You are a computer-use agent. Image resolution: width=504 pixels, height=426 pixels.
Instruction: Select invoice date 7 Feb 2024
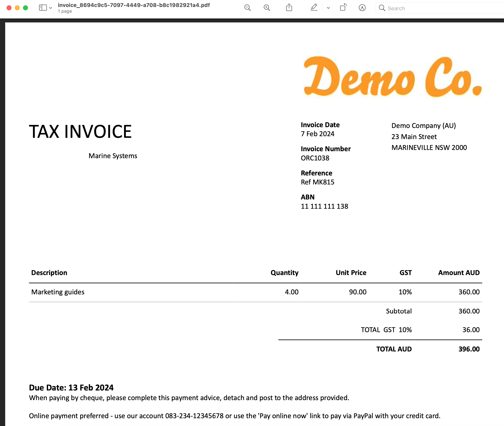click(318, 134)
